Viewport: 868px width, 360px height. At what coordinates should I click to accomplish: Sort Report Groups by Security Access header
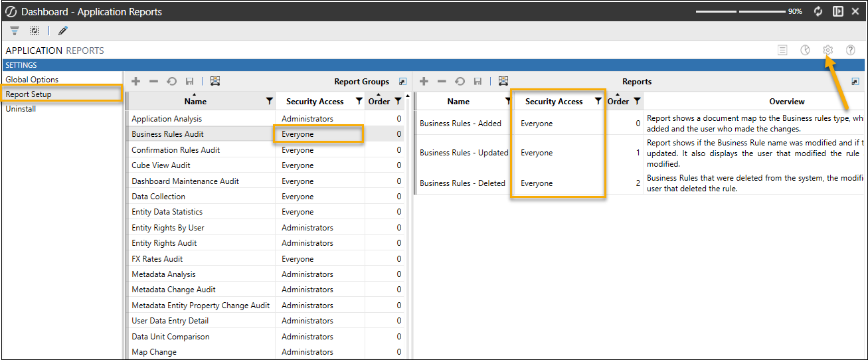pos(315,102)
